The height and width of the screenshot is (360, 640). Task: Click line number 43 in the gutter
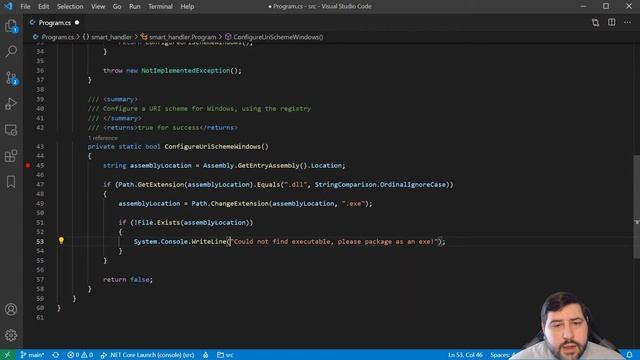[x=40, y=146]
